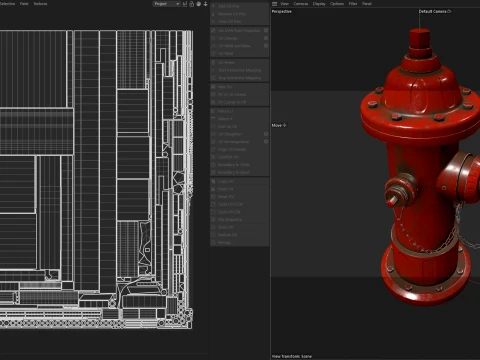Click Mirror V command icon
Image resolution: width=480 pixels, height=360 pixels.
[214, 119]
